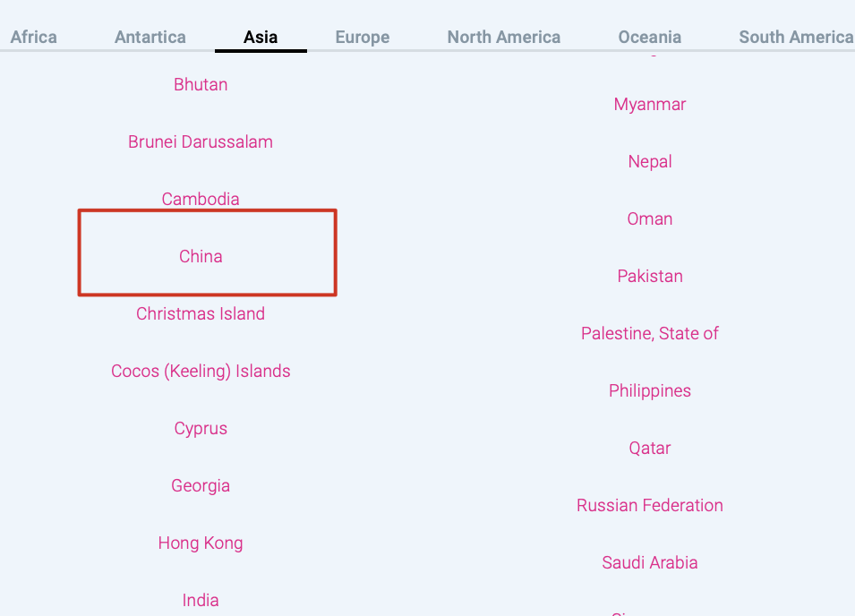Open the Brunei Darussalam link

[201, 141]
